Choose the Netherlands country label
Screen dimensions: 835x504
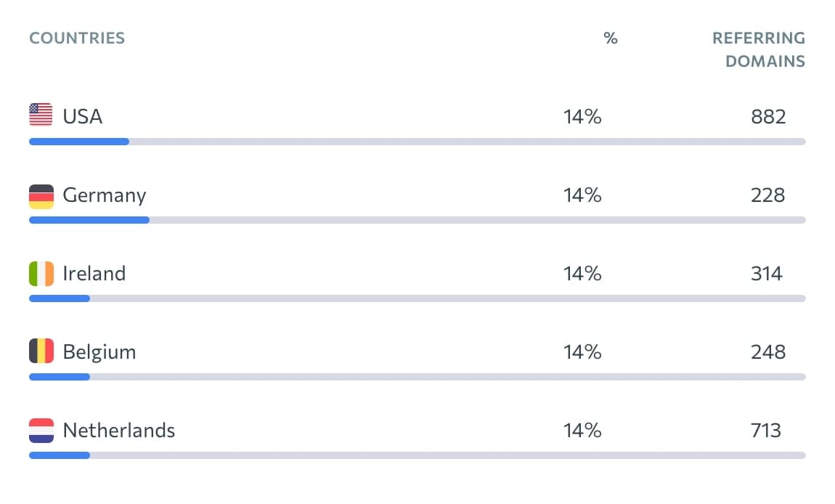(x=119, y=431)
